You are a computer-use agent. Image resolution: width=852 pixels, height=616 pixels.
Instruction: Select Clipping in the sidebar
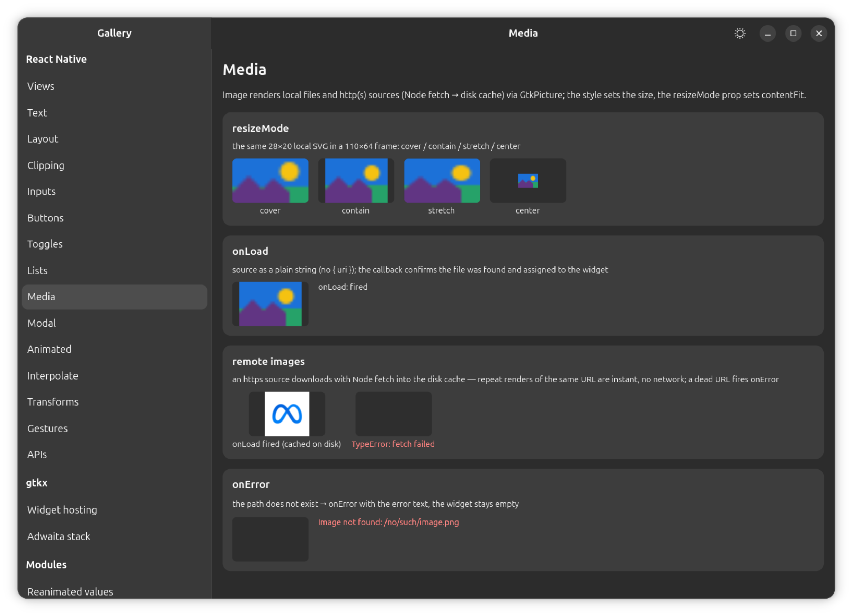click(x=115, y=165)
